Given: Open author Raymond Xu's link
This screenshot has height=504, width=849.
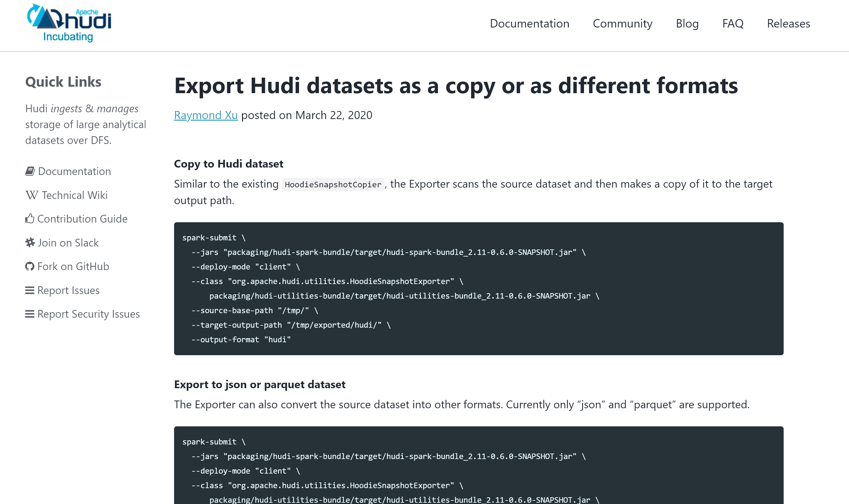Looking at the screenshot, I should pyautogui.click(x=206, y=115).
